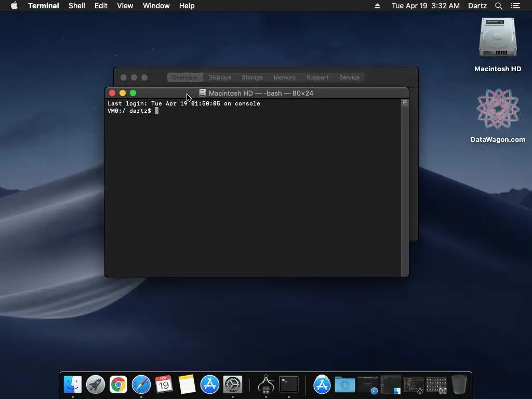The width and height of the screenshot is (532, 399).
Task: Open the Terminal application menu
Action: (44, 6)
